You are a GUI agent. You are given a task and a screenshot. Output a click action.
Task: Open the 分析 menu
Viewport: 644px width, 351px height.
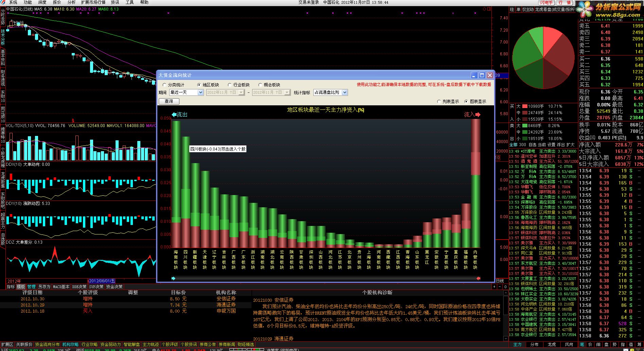pos(71,2)
